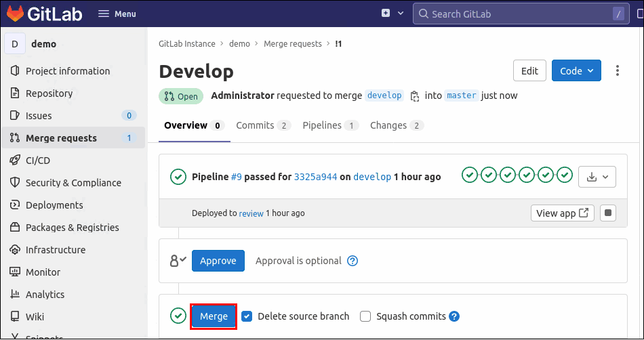
Task: Open the three-dot more actions menu
Action: [618, 70]
